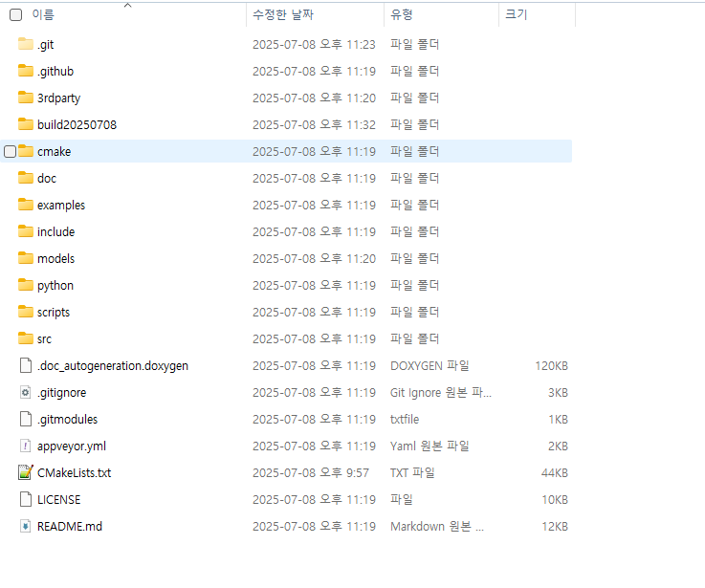
Task: Select the .git folder name
Action: pyautogui.click(x=45, y=45)
